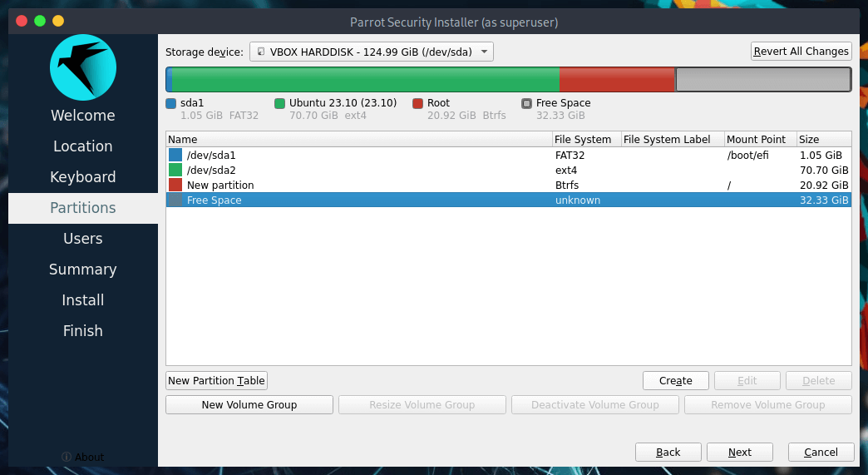Click the red New partition row icon
Viewport: 868px width, 475px height.
[x=175, y=185]
